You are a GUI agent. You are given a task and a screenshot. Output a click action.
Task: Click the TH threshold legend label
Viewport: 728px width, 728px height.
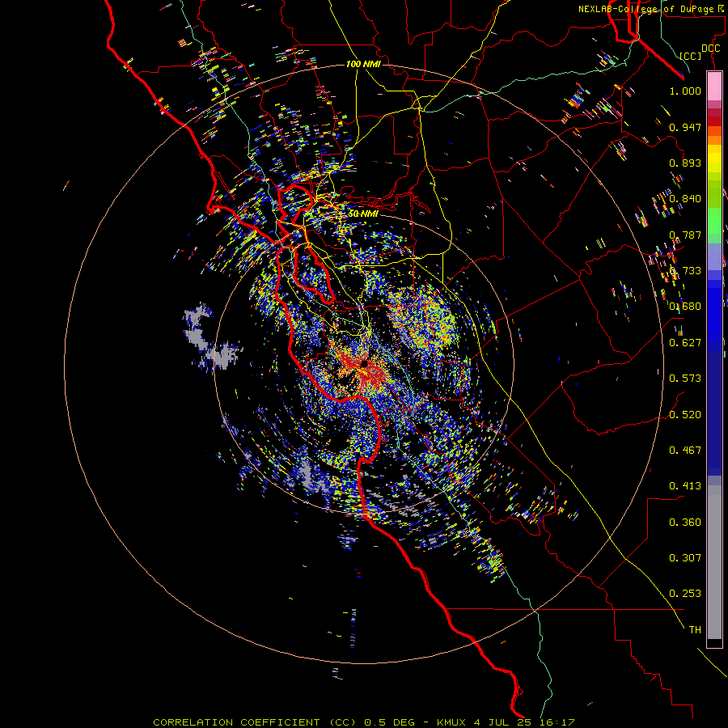click(x=695, y=630)
